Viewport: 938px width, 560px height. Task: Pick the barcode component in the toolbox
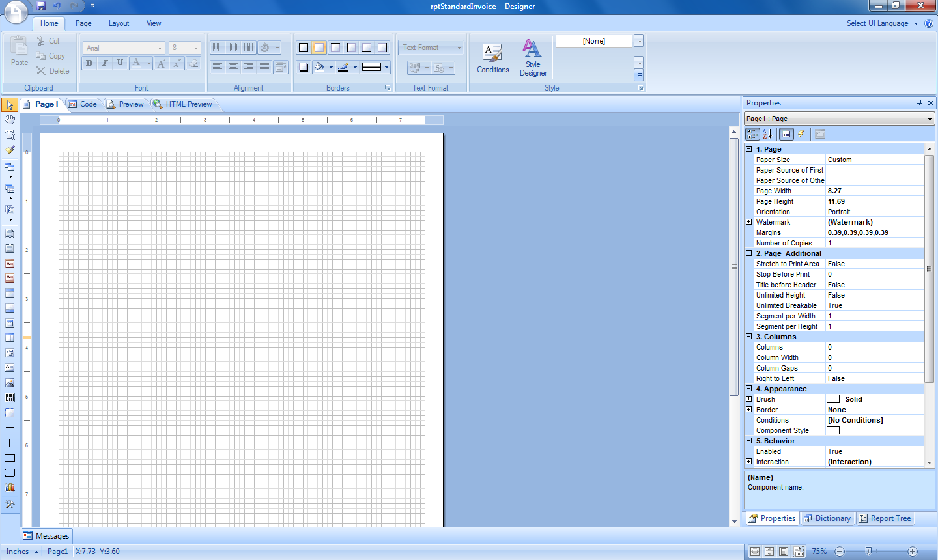(10, 398)
